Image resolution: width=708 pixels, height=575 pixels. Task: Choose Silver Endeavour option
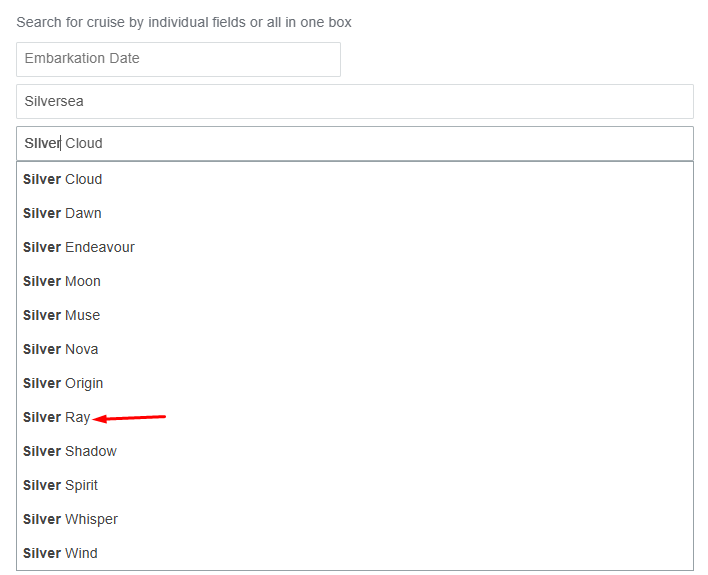point(355,247)
